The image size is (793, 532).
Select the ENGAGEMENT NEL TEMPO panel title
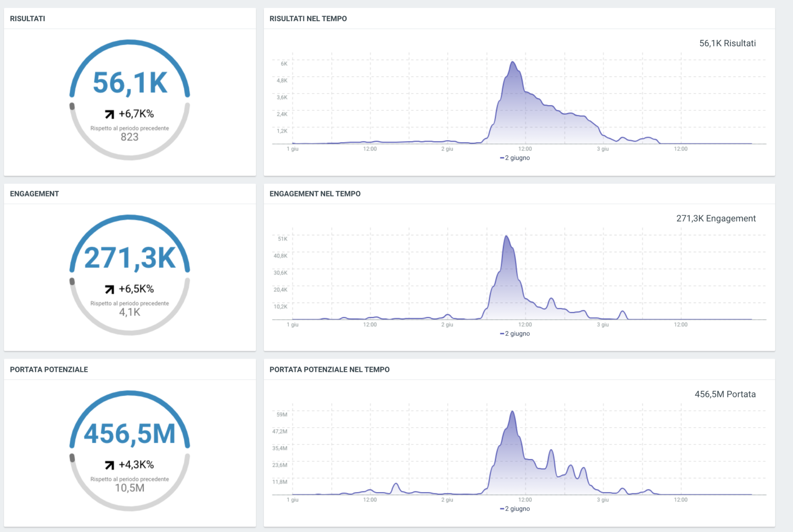[315, 194]
